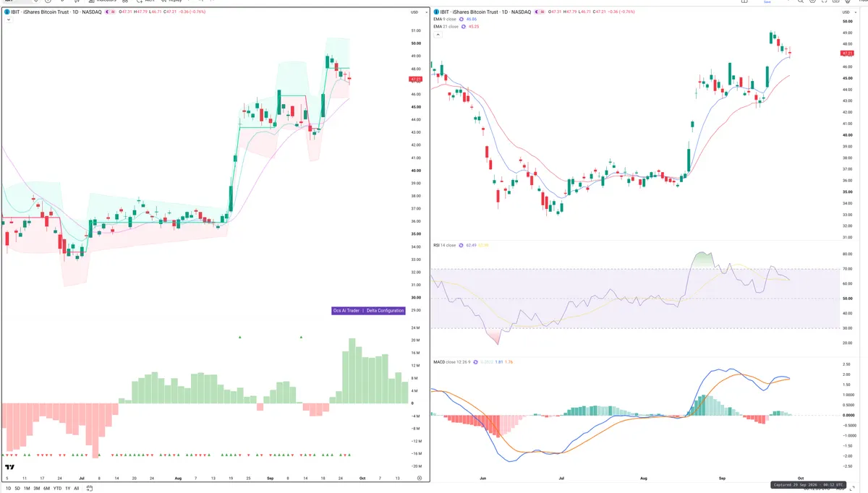Open time axis settings gear in left chart
This screenshot has height=493, width=868.
tap(419, 478)
